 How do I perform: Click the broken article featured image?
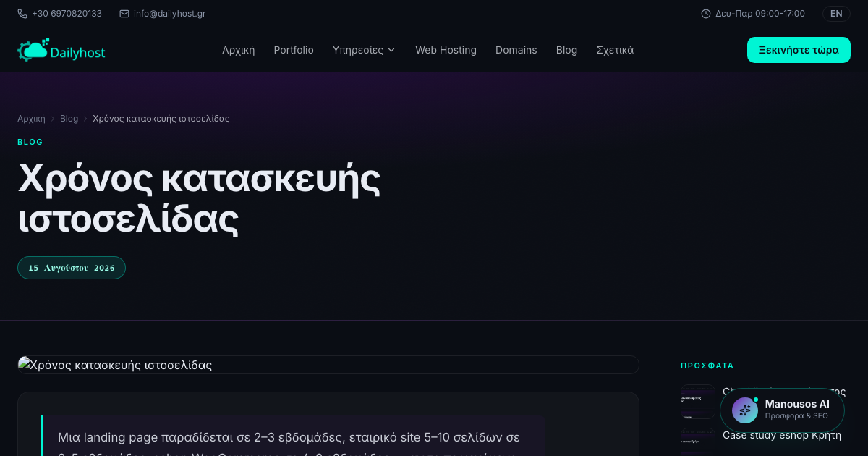(x=328, y=365)
